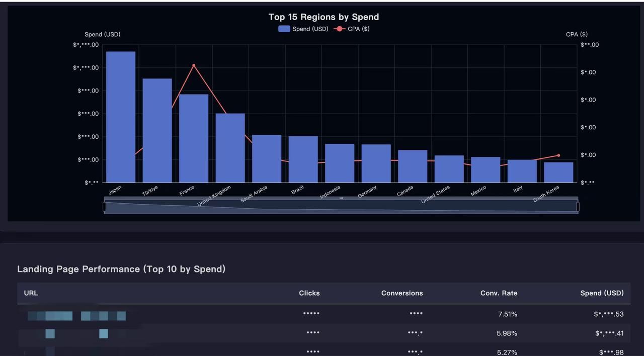This screenshot has width=644, height=356.
Task: Click the right edge of the chart zoom brush
Action: point(578,206)
